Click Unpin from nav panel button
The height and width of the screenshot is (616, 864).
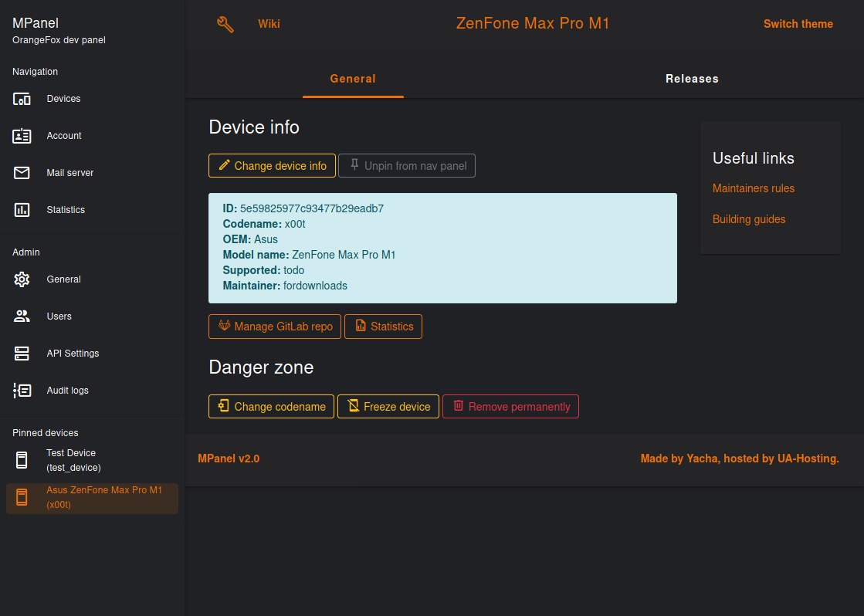click(407, 166)
